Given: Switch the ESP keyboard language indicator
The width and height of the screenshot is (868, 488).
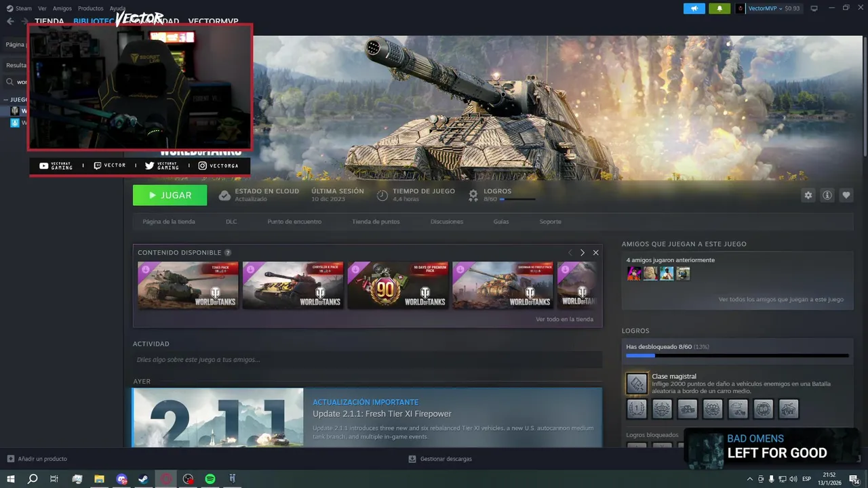Looking at the screenshot, I should 806,479.
